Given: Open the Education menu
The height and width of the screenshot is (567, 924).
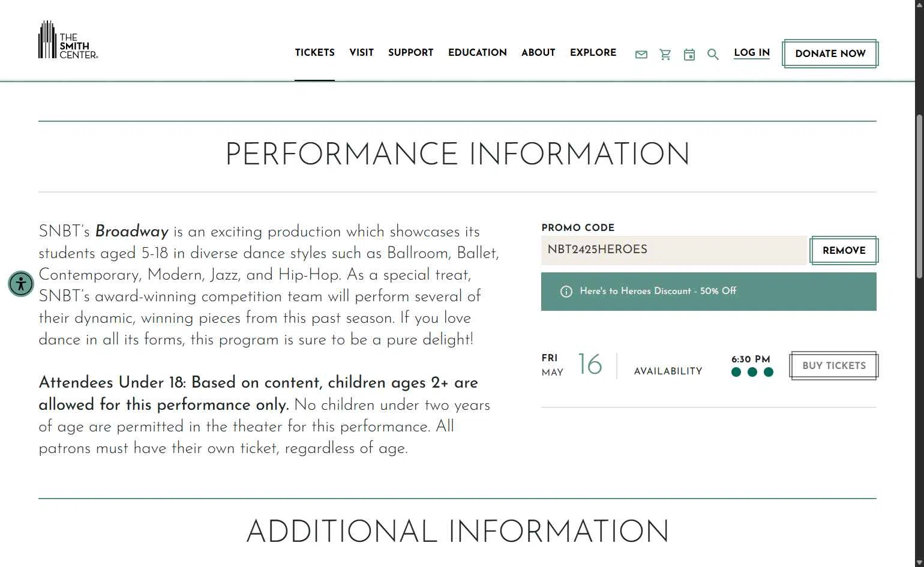Looking at the screenshot, I should coord(477,53).
